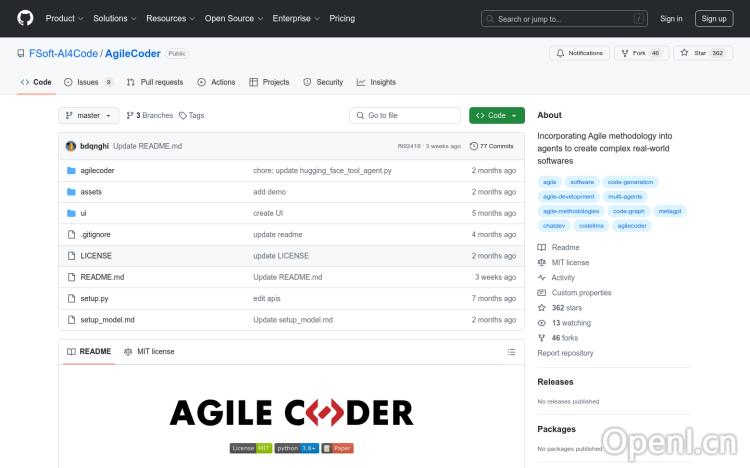Click the GitHub logo icon
Viewport: 750px width, 468px height.
tap(25, 18)
